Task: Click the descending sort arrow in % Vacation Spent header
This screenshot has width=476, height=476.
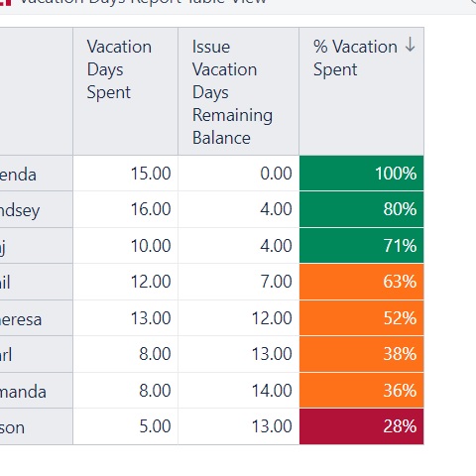Action: click(410, 45)
